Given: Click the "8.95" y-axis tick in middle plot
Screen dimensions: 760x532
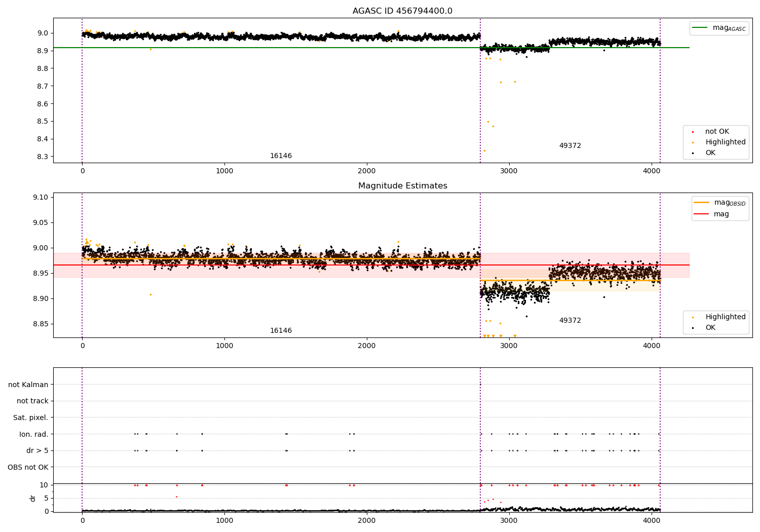Looking at the screenshot, I should tap(40, 274).
